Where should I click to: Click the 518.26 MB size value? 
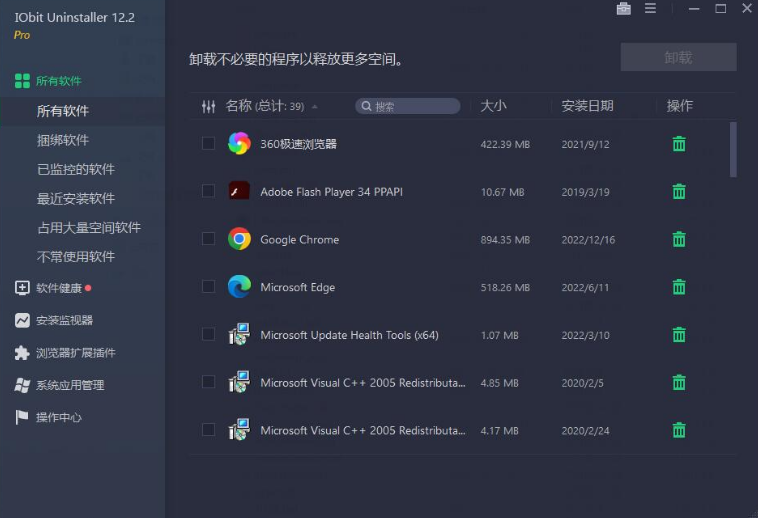(x=505, y=288)
